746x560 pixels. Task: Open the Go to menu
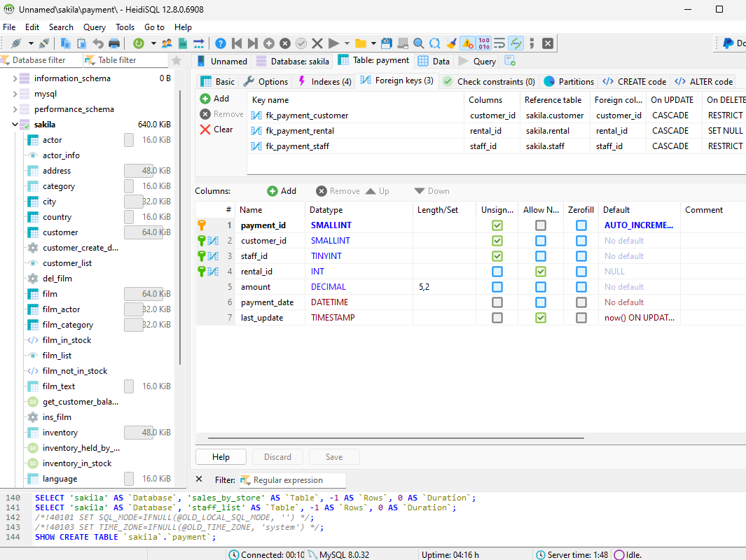coord(154,27)
